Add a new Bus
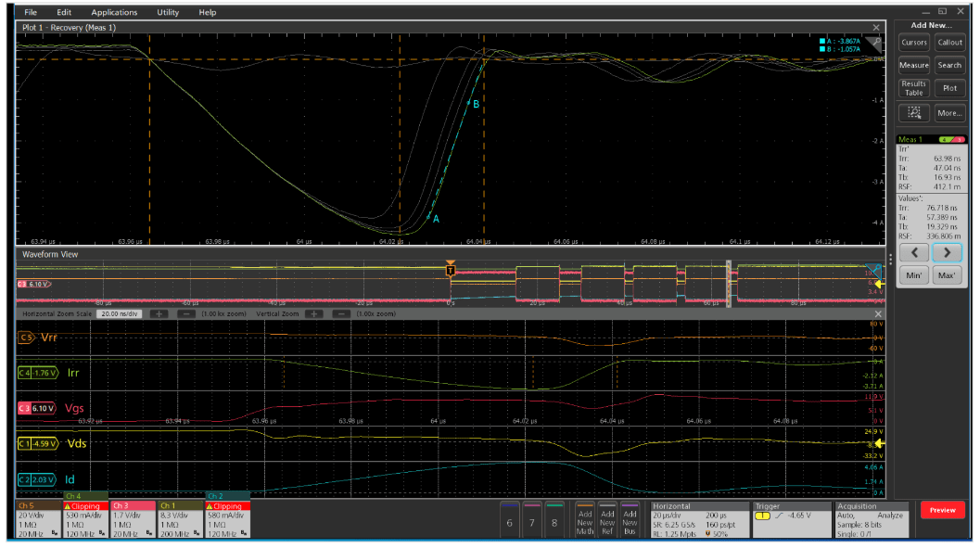This screenshot has height=548, width=980. pos(630,519)
